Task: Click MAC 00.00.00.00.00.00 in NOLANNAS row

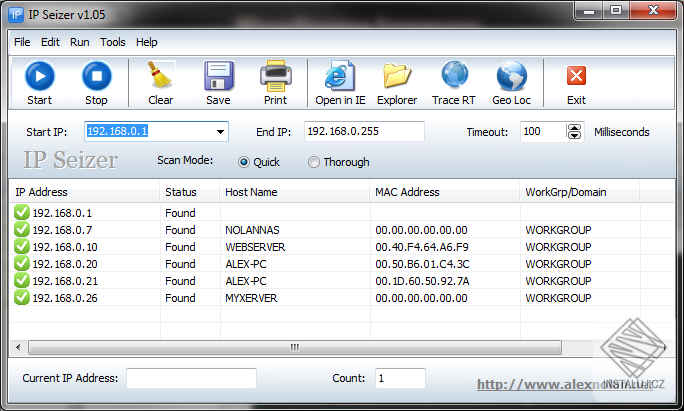Action: tap(421, 230)
